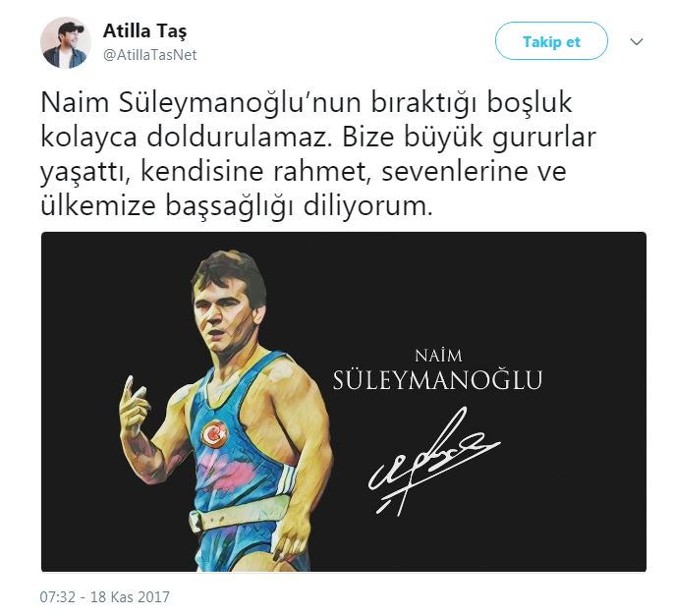
Task: Click the Turkish flag emblem on singlet
Action: 214,434
